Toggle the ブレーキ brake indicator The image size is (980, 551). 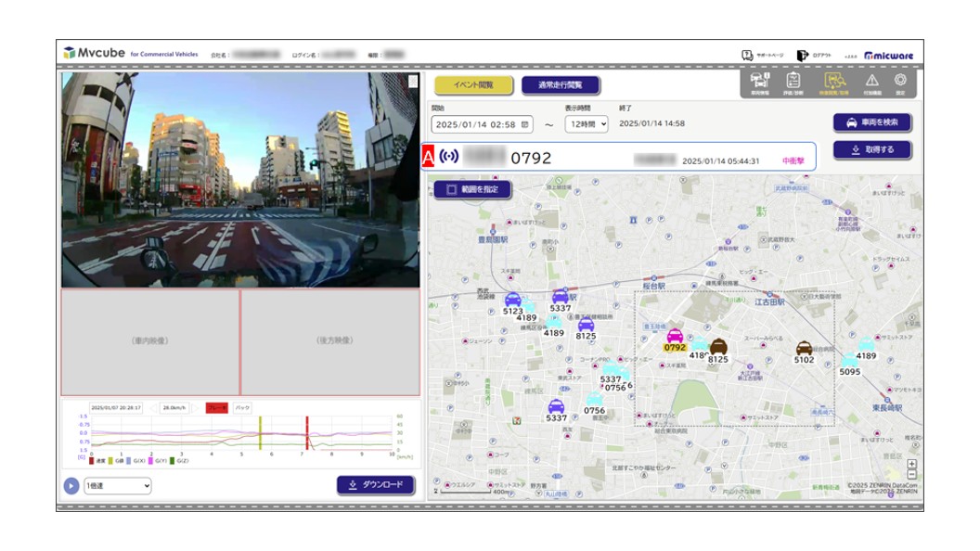pos(215,407)
